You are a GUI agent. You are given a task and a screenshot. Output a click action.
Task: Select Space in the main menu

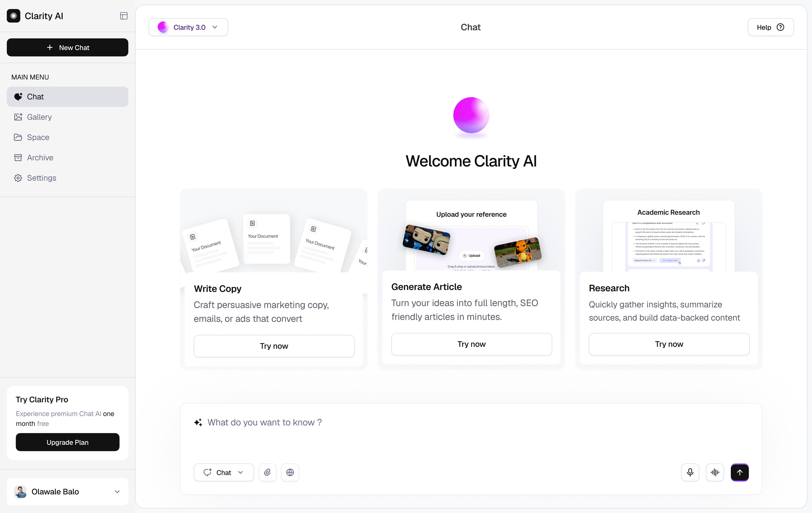38,137
